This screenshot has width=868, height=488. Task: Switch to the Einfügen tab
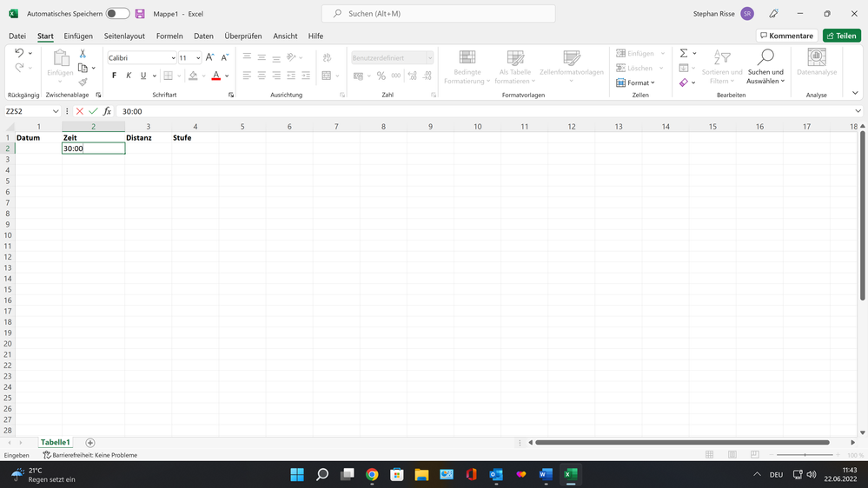(78, 36)
